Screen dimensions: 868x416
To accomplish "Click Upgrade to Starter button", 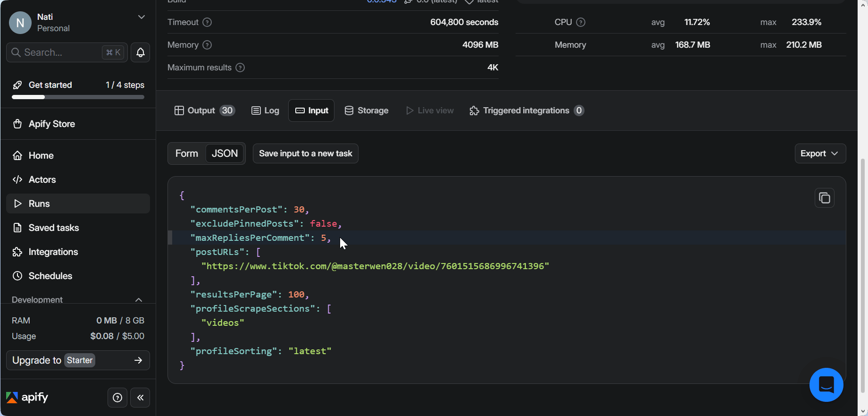I will click(78, 360).
